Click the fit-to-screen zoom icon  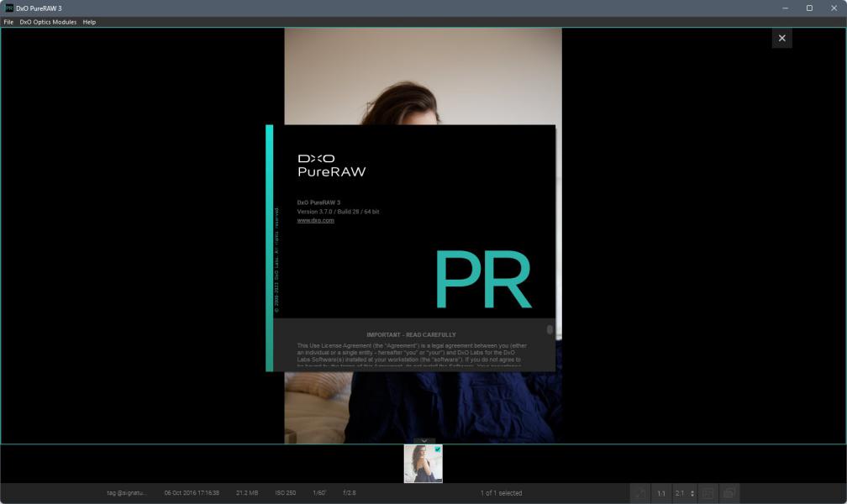[x=640, y=493]
